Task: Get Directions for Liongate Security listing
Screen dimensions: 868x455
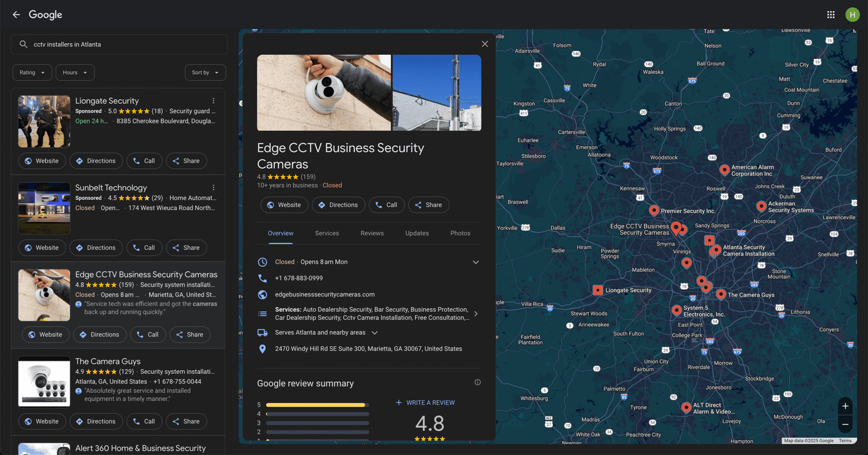Action: click(x=96, y=161)
